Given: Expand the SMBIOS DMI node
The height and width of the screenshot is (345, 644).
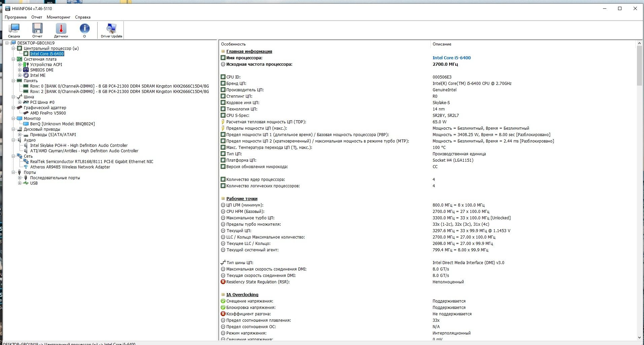Looking at the screenshot, I should coord(20,70).
